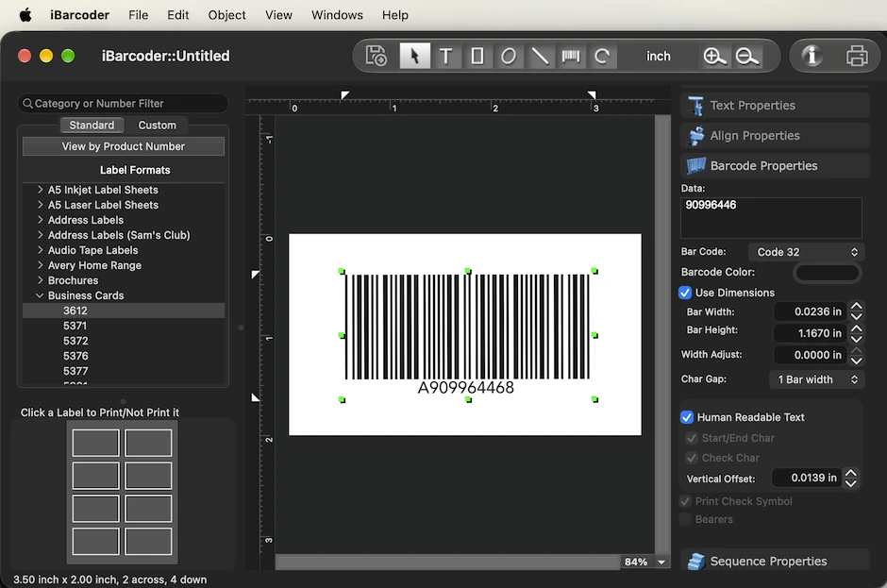Click the barcode Data text field
The image size is (887, 588).
(771, 218)
